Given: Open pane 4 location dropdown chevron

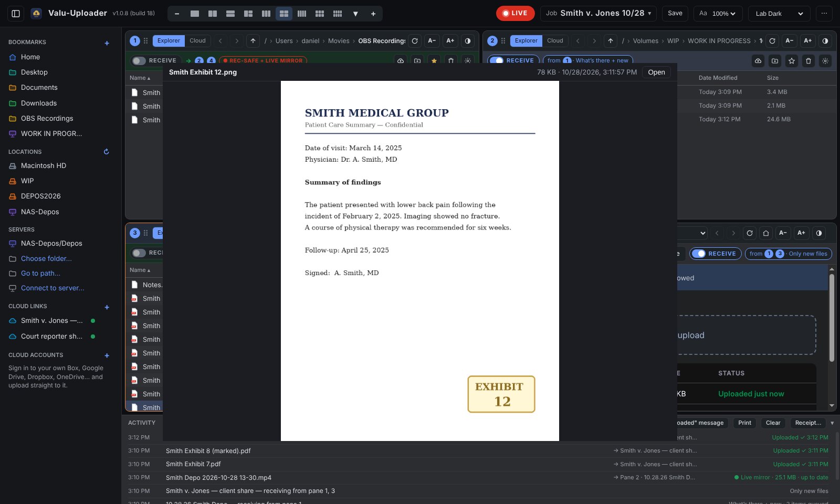Looking at the screenshot, I should (703, 233).
